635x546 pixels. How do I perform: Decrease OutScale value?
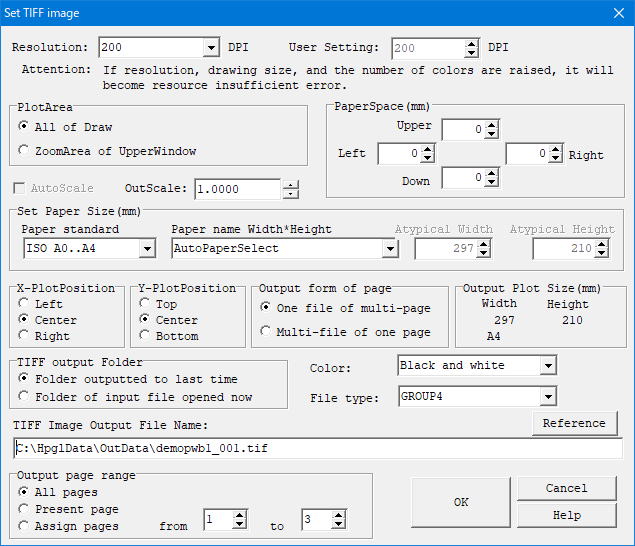coord(290,194)
